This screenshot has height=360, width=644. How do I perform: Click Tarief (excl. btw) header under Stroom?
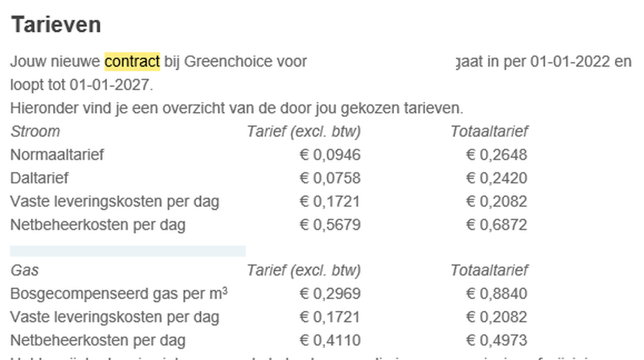point(304,131)
